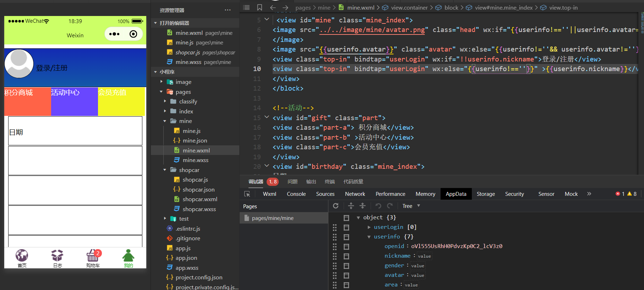The width and height of the screenshot is (644, 290).
Task: Collapse all fields in AppData
Action: point(362,206)
